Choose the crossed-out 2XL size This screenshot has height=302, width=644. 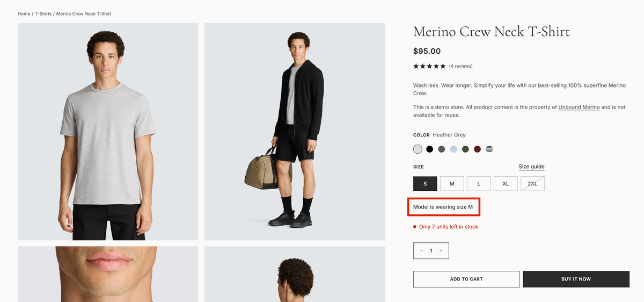coord(532,184)
